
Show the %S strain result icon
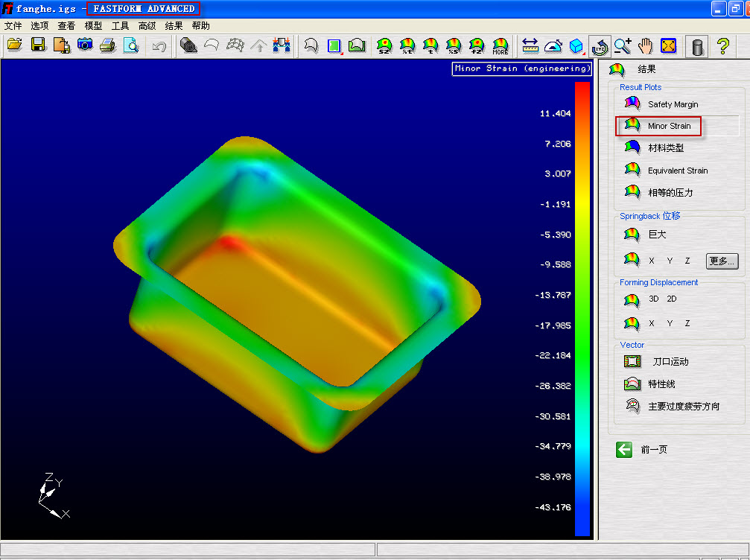click(x=454, y=46)
